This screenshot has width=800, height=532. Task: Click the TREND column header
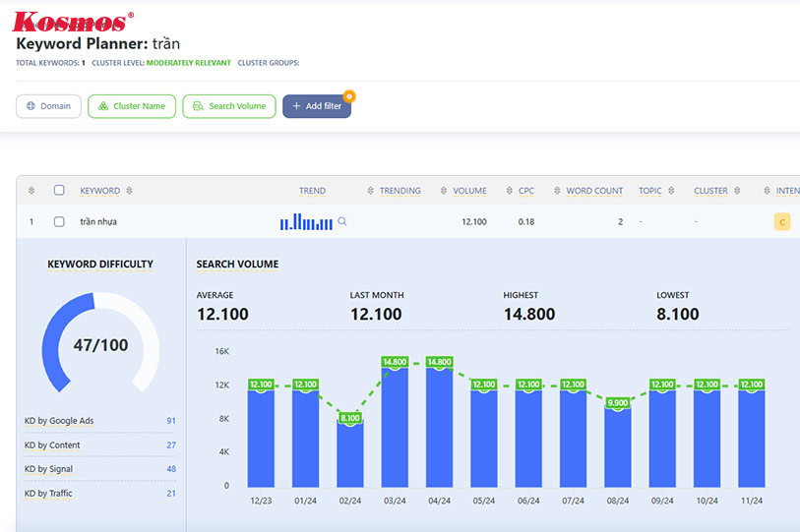click(312, 191)
